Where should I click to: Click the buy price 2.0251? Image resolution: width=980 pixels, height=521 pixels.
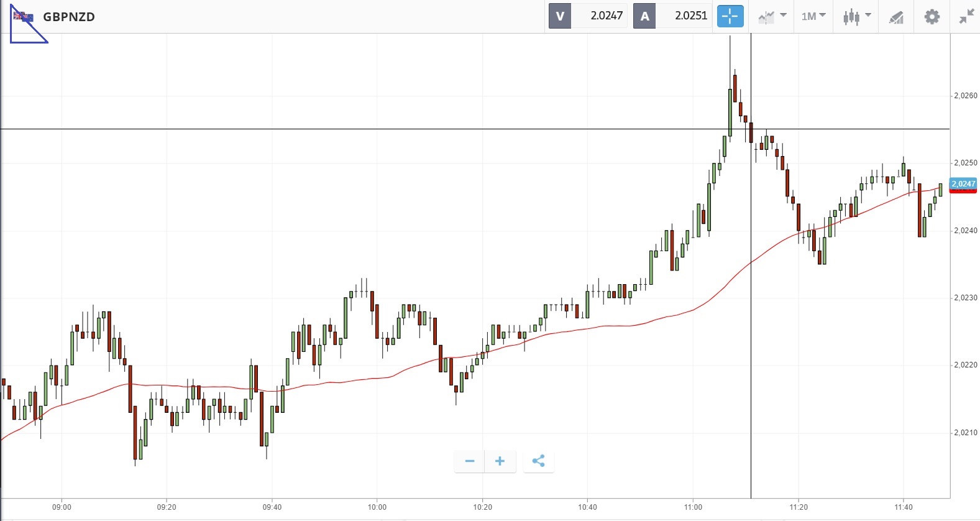click(x=690, y=16)
